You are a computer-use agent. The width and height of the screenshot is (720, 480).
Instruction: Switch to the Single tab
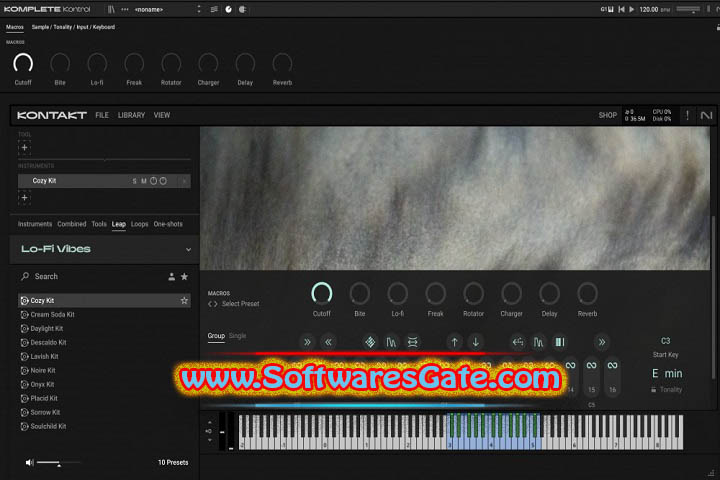[237, 336]
